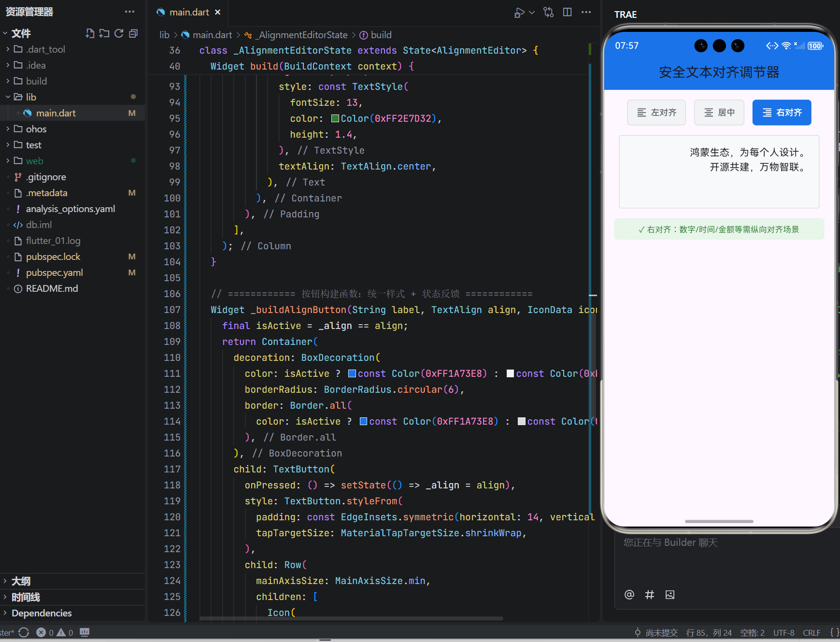Click lib in the breadcrumb
Screen dimensions: 840x642
(x=164, y=35)
